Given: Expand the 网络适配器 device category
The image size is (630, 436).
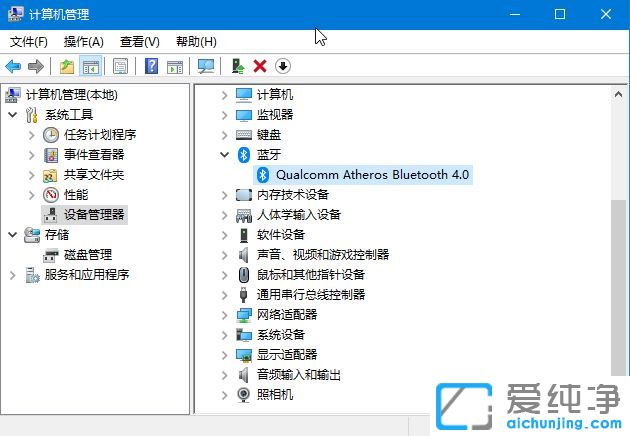Looking at the screenshot, I should pyautogui.click(x=224, y=315).
